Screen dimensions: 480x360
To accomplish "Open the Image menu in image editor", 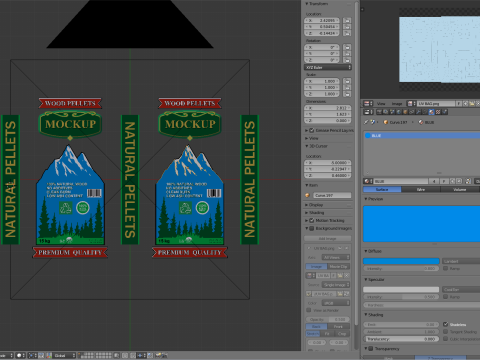I will pos(397,104).
